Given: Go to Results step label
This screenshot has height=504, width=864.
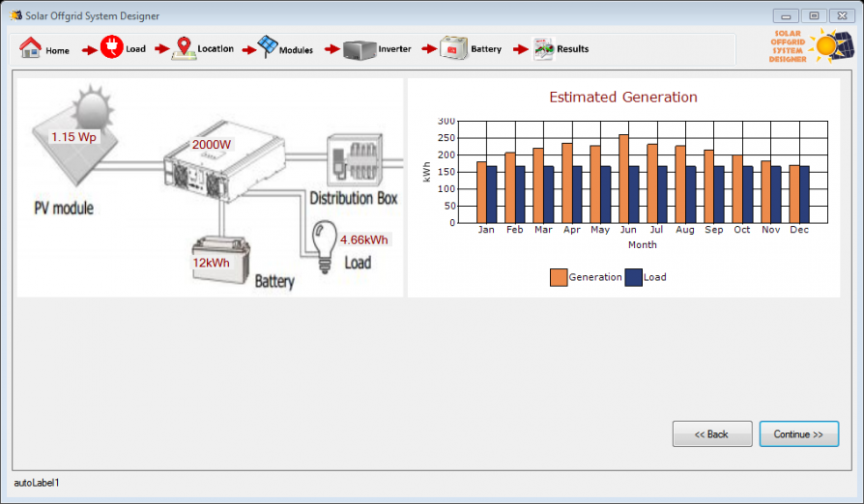Looking at the screenshot, I should pyautogui.click(x=572, y=49).
